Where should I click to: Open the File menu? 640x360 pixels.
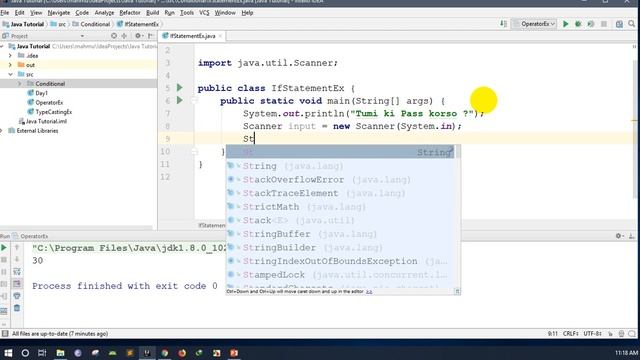pos(5,13)
